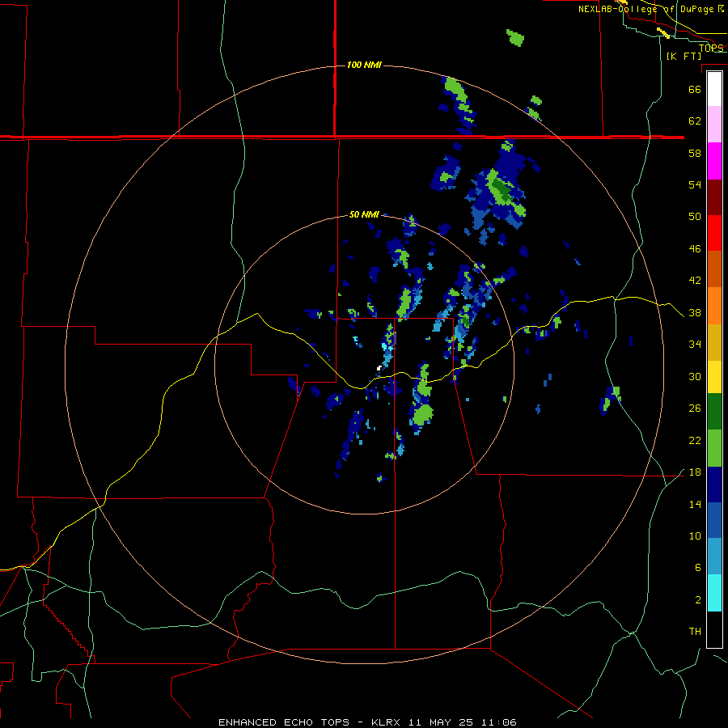Select the yellow legend swatch
This screenshot has width=728, height=728.
(x=714, y=377)
